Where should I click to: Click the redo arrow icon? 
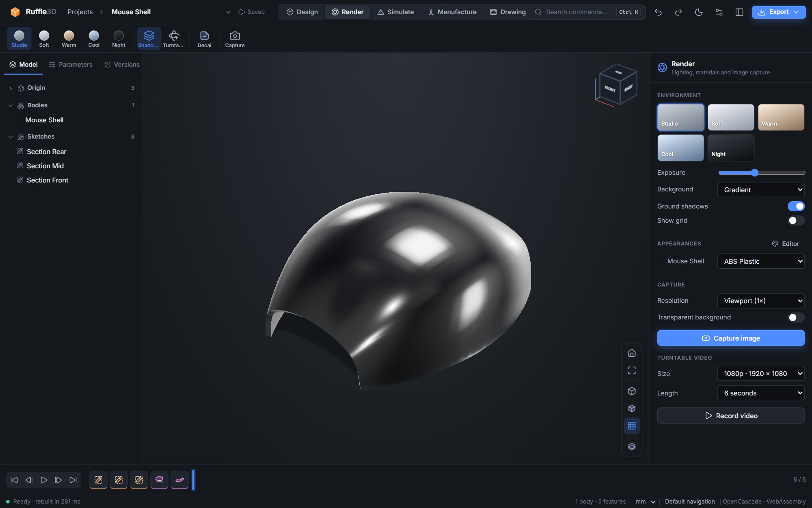click(x=678, y=12)
